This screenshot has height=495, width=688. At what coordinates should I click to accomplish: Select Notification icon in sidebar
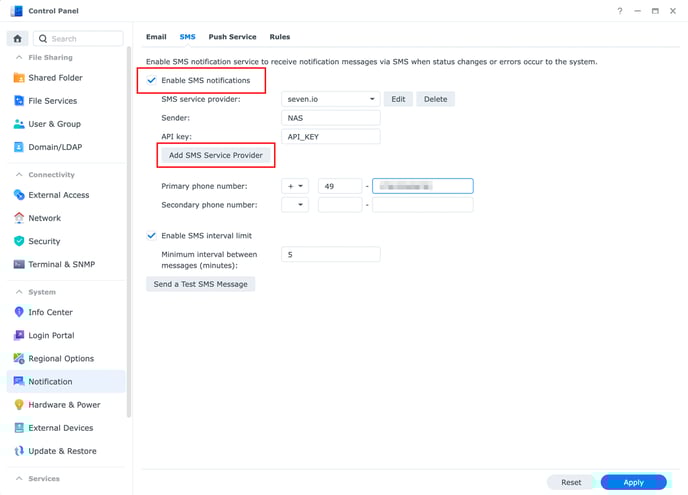[x=19, y=381]
